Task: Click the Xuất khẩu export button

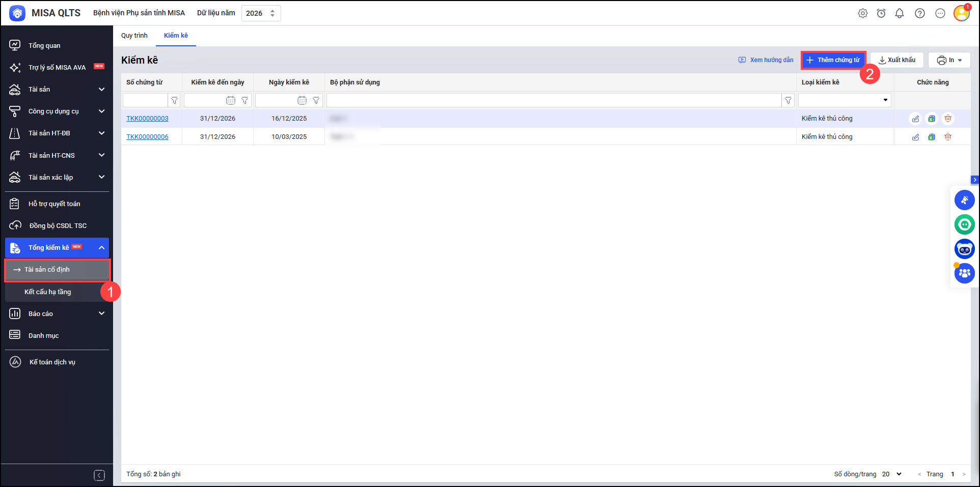Action: [897, 60]
